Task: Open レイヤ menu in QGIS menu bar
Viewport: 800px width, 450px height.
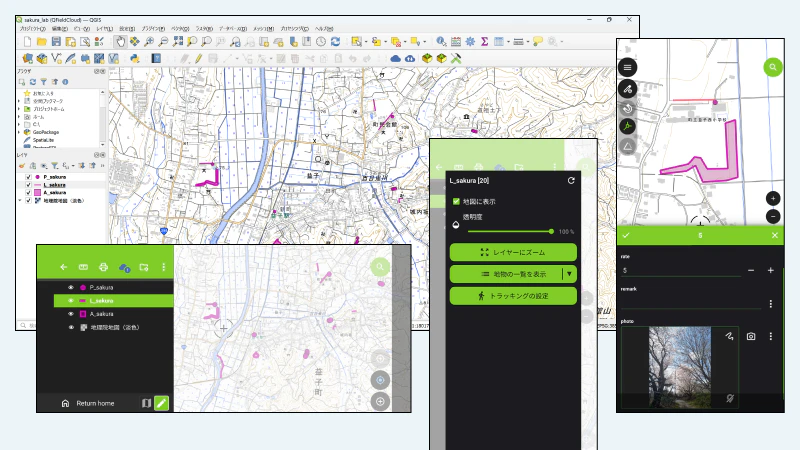Action: coord(105,29)
